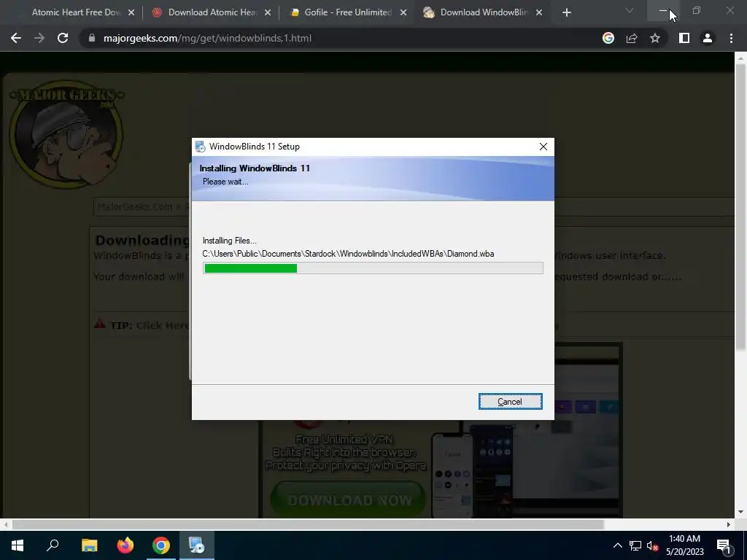Viewport: 747px width, 560px height.
Task: Click the scroll down arrow
Action: (740, 512)
